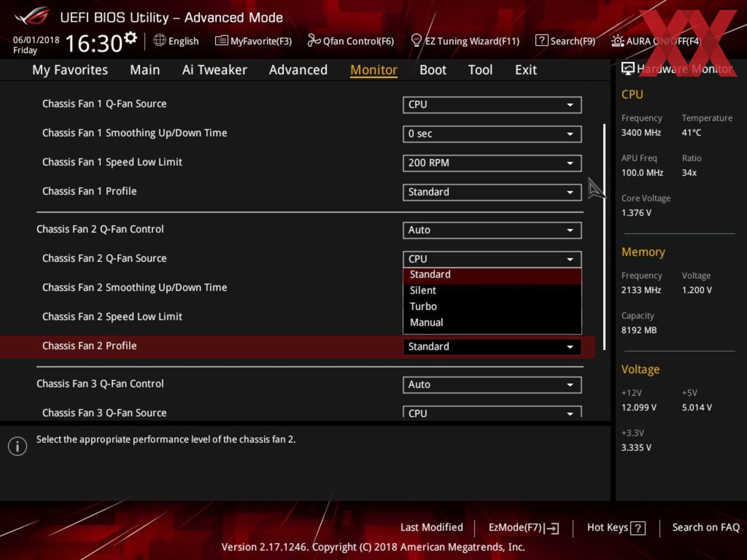Click the Chassis Fan 2 Profile dropdown
This screenshot has width=747, height=560.
492,347
